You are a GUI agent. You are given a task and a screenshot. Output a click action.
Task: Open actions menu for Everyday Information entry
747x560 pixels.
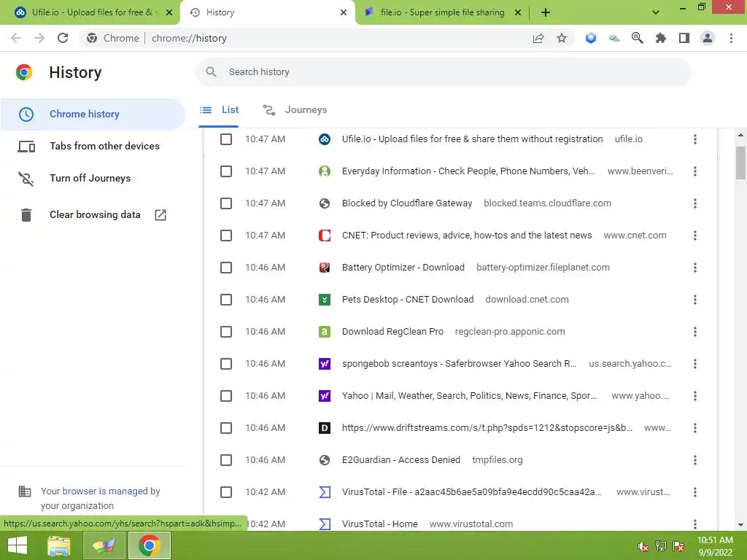(695, 171)
